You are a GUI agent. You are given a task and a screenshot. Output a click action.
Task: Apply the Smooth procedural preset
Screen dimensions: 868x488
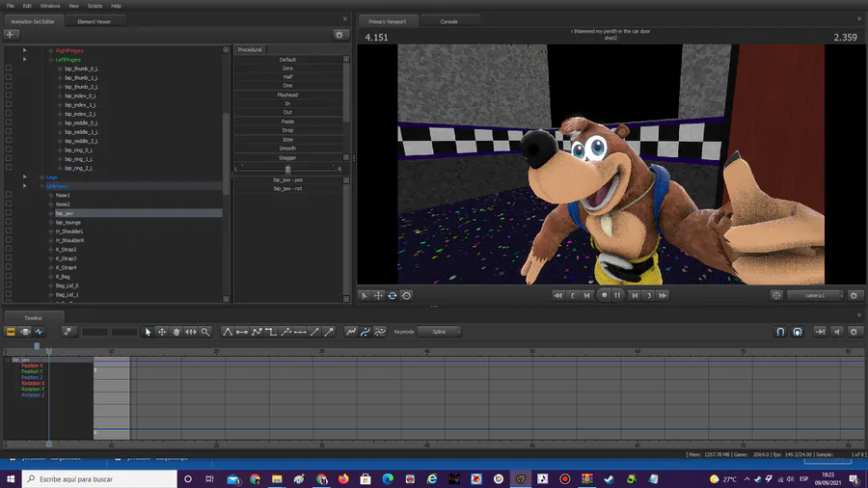tap(287, 149)
